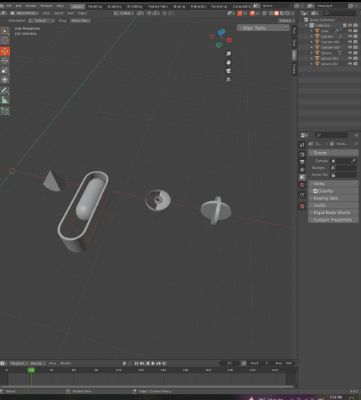361x400 pixels.
Task: Select the Cone object in the outliner
Action: (x=324, y=31)
